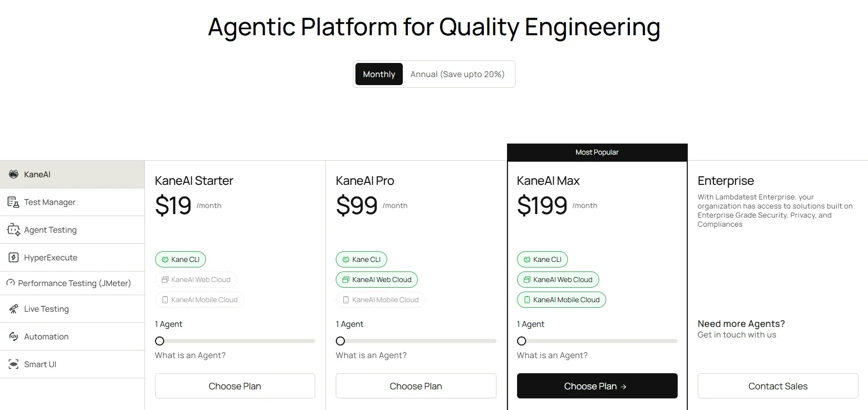This screenshot has width=868, height=410.
Task: Click What is an Agent? under Starter
Action: click(190, 355)
